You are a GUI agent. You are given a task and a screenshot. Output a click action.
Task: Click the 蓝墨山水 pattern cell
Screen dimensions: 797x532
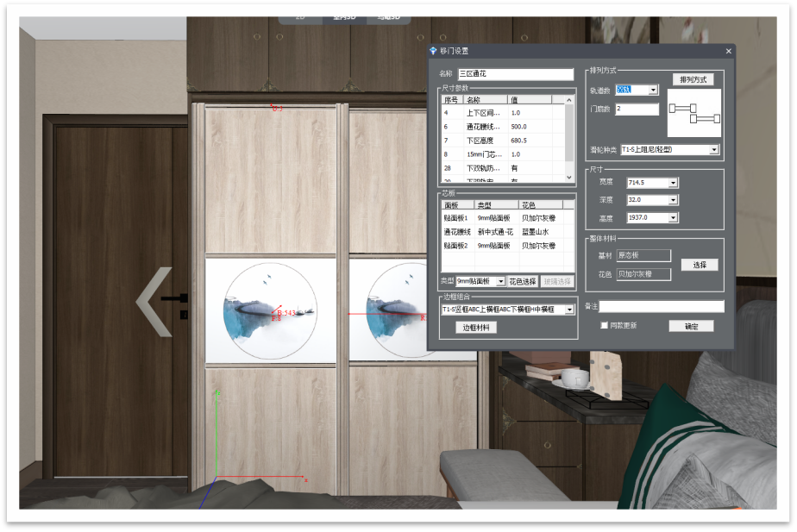[536, 232]
